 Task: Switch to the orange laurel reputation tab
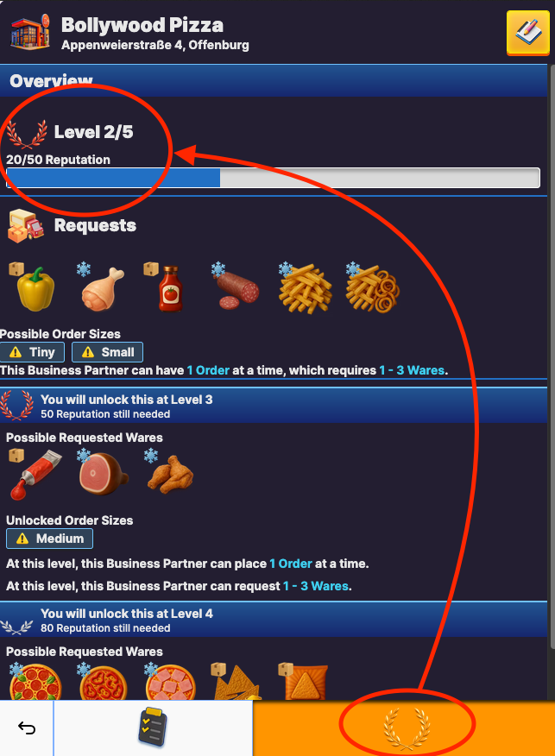(x=404, y=728)
